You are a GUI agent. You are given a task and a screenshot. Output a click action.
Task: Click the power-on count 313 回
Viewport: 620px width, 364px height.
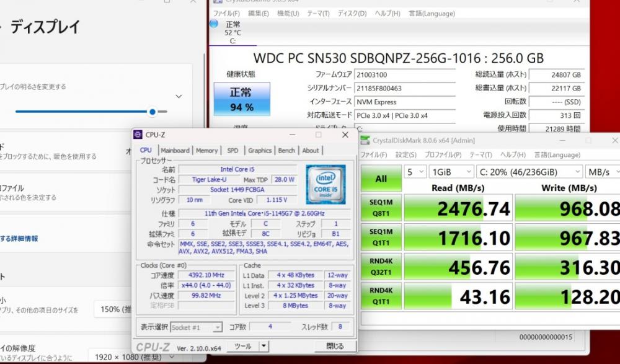(557, 115)
